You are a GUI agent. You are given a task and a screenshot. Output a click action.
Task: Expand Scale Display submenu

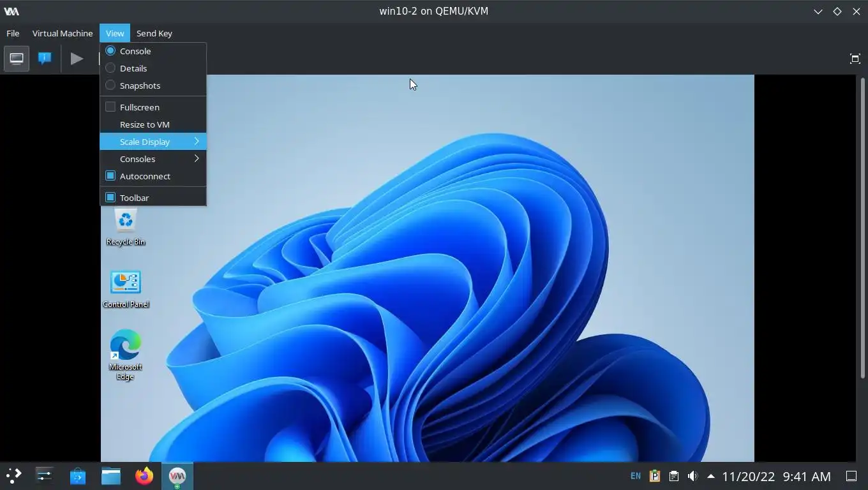tap(153, 142)
